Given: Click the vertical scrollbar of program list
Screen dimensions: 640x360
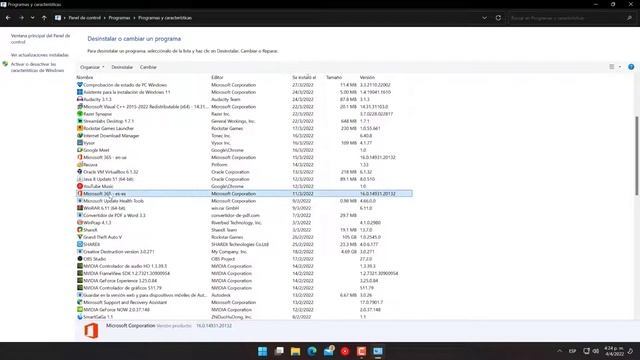Looking at the screenshot, I should coord(637,155).
